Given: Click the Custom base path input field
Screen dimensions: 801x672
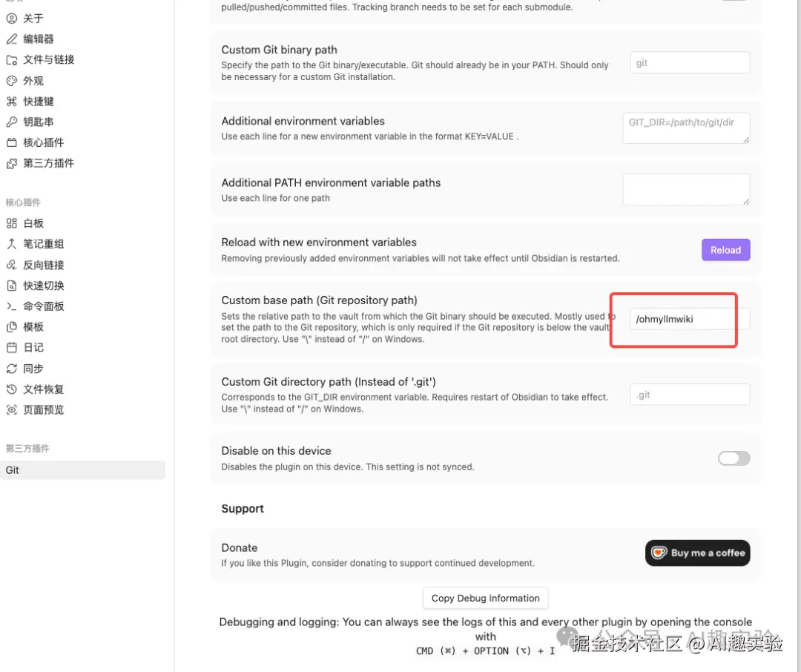Looking at the screenshot, I should (690, 319).
